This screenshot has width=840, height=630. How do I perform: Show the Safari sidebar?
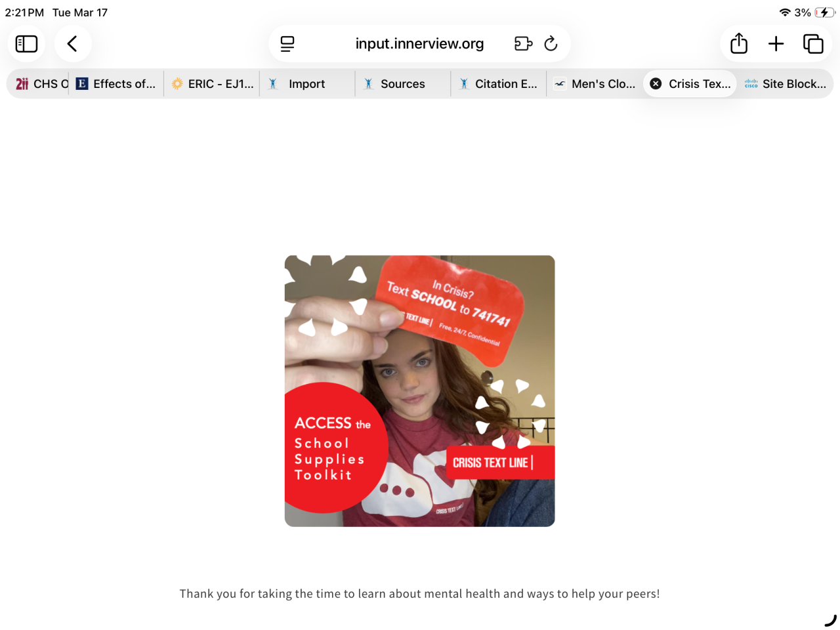coord(26,44)
